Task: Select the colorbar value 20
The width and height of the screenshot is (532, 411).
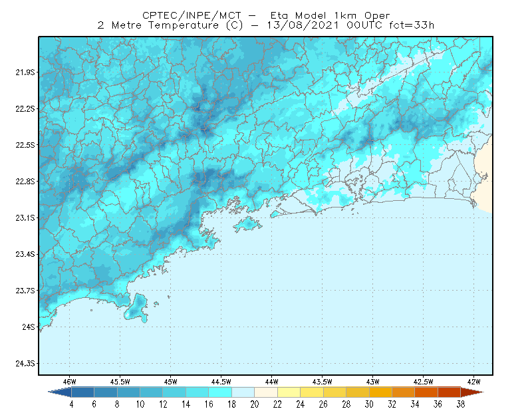Action: pyautogui.click(x=255, y=404)
